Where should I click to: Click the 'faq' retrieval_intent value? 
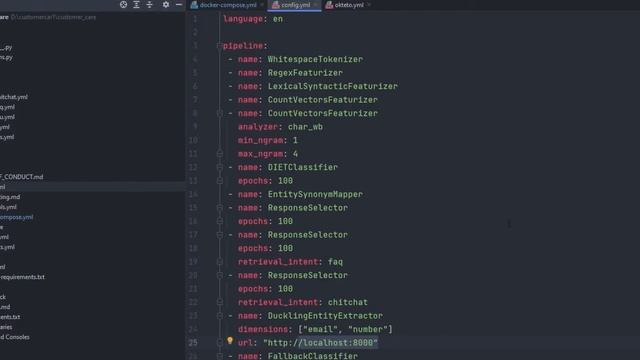point(336,262)
